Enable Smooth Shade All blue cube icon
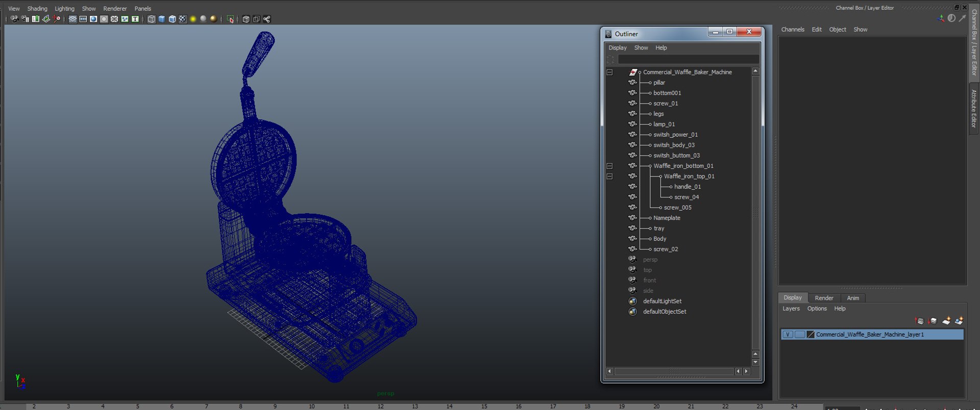 pyautogui.click(x=162, y=19)
